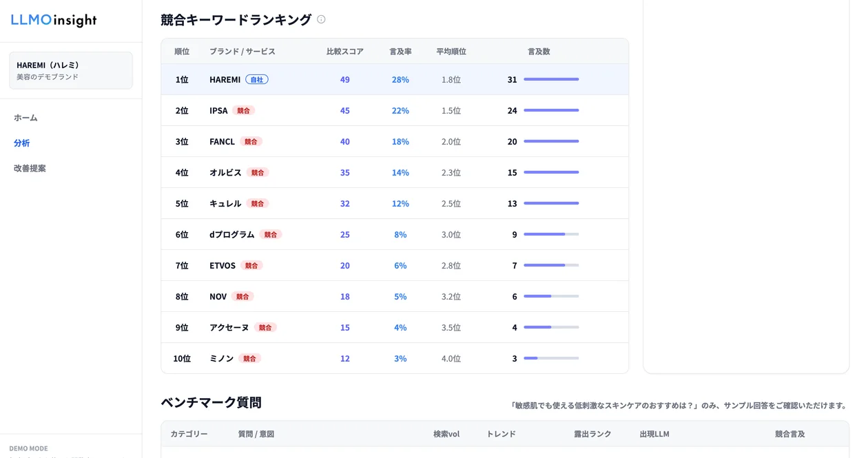This screenshot has width=868, height=458.
Task: Click the 露出ランク column header
Action: (x=592, y=434)
